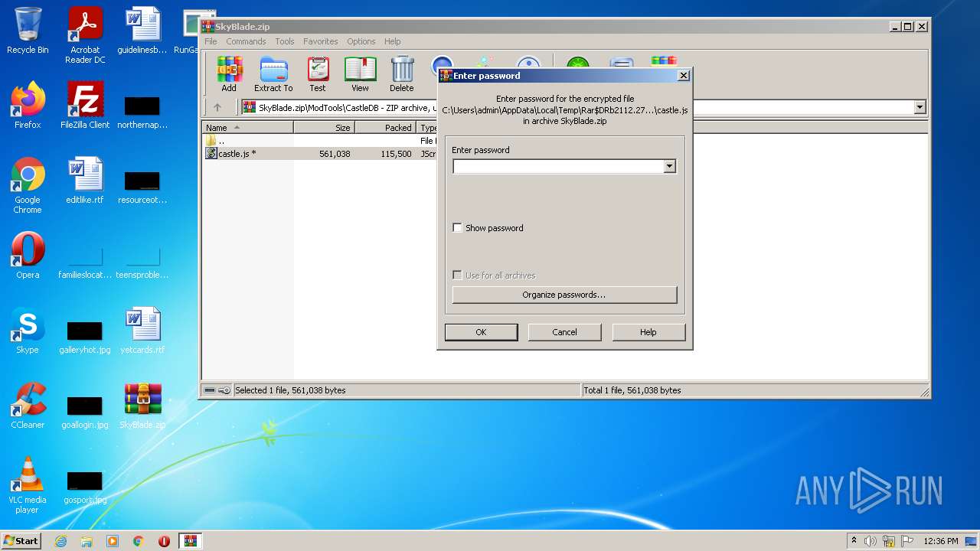Click Organize passwords button
This screenshot has width=980, height=551.
pos(564,295)
